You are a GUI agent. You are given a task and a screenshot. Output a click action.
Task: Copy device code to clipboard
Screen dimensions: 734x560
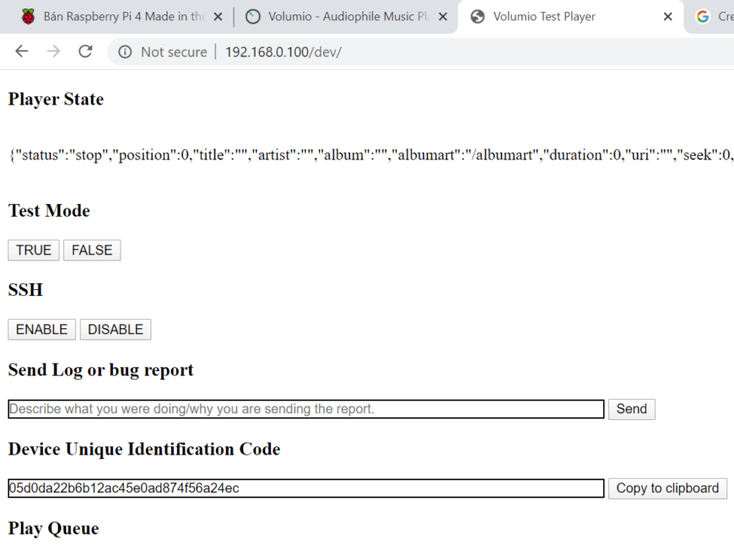pos(667,488)
